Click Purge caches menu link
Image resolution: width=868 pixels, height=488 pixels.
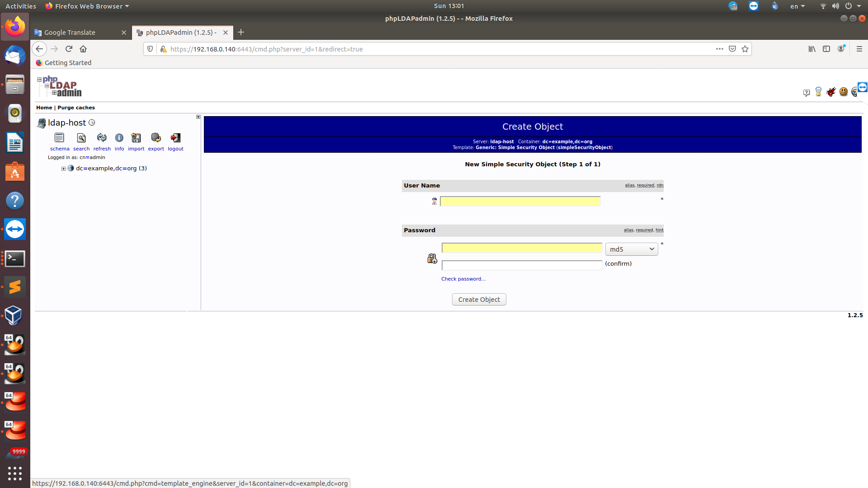tap(76, 108)
